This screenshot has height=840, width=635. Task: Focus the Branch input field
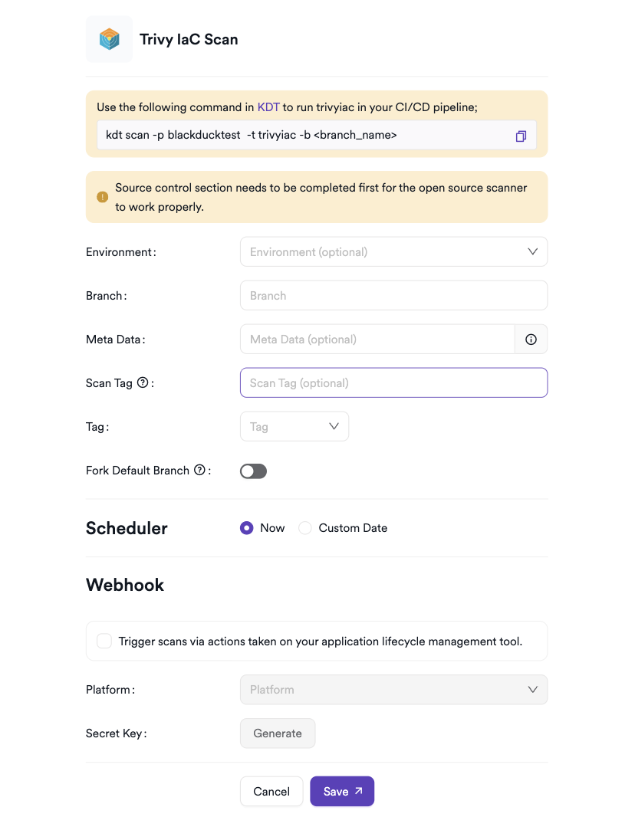click(x=393, y=296)
